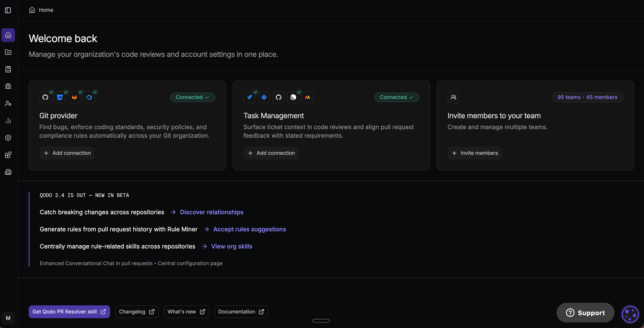Open the Accept rules suggestions link

[x=250, y=229]
